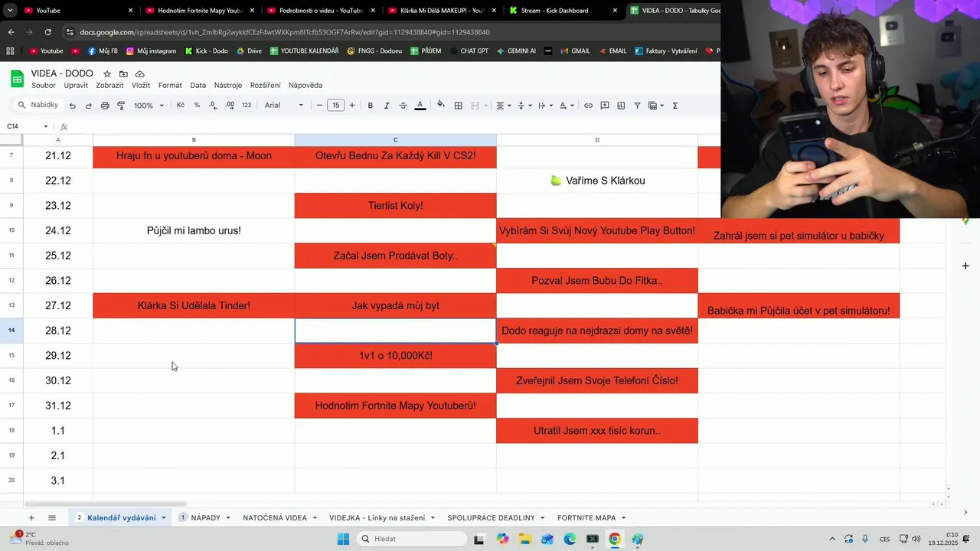The image size is (980, 551).
Task: Open the Rozšíření menu
Action: pyautogui.click(x=266, y=86)
